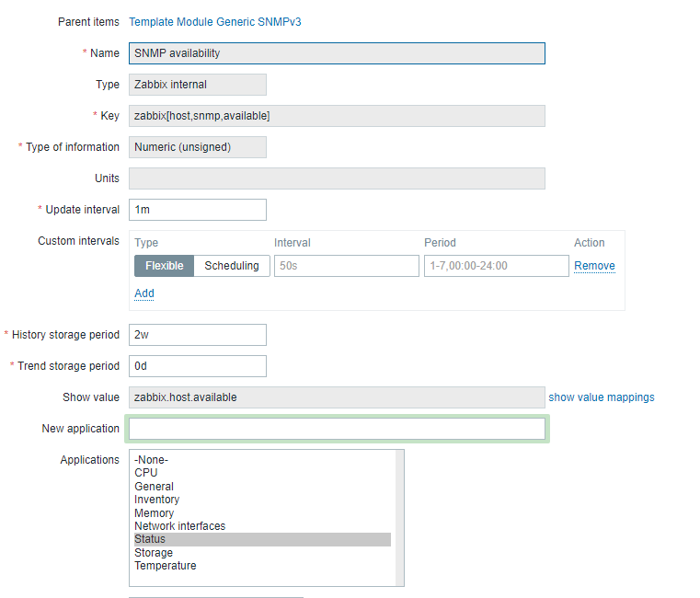This screenshot has width=700, height=598.
Task: Select the Flexible interval type
Action: pyautogui.click(x=165, y=266)
